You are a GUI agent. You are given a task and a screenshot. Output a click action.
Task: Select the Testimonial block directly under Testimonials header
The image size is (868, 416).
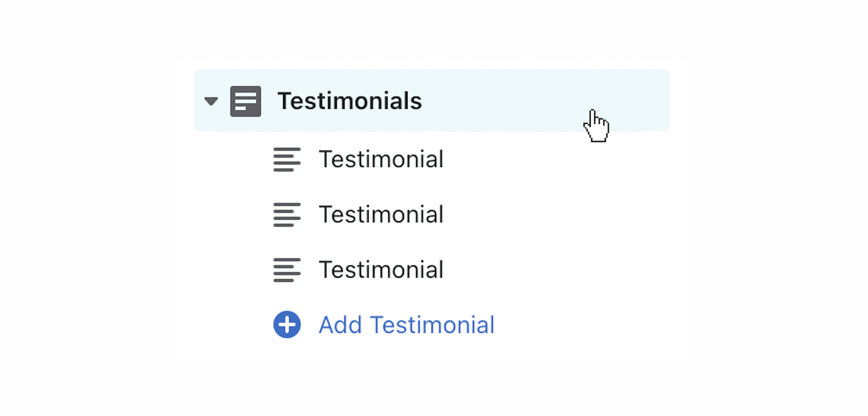click(x=381, y=159)
